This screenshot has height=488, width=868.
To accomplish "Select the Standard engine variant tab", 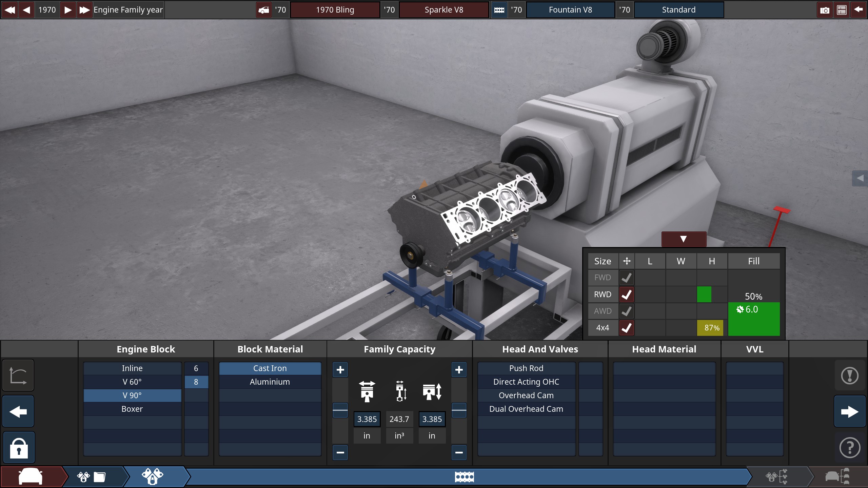I will [x=678, y=10].
